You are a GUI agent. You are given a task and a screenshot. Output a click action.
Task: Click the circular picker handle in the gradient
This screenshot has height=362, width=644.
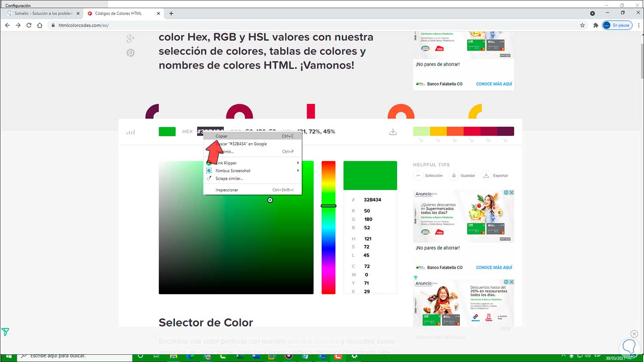(x=270, y=200)
